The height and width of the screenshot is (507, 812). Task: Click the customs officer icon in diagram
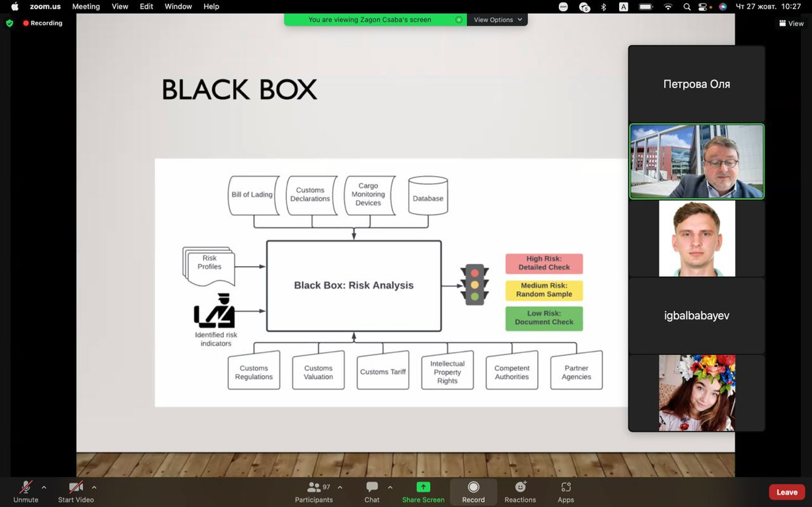[x=215, y=310]
